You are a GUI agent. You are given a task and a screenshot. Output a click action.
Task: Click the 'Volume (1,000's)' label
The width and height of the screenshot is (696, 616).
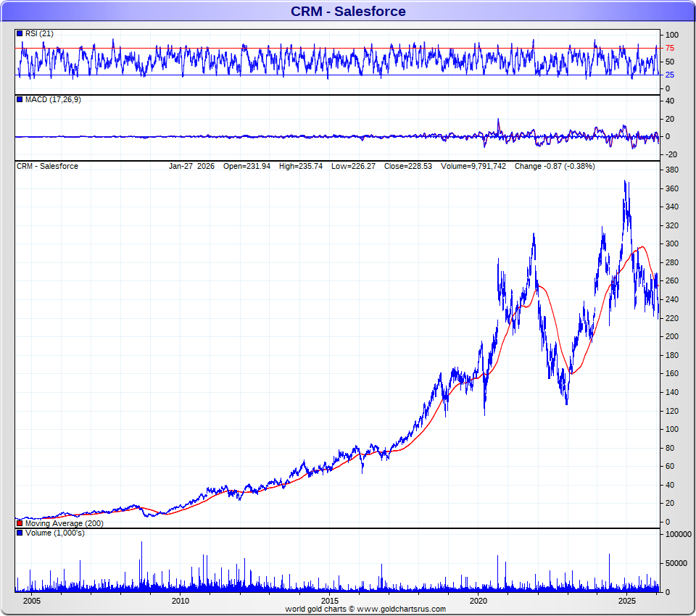pyautogui.click(x=54, y=533)
